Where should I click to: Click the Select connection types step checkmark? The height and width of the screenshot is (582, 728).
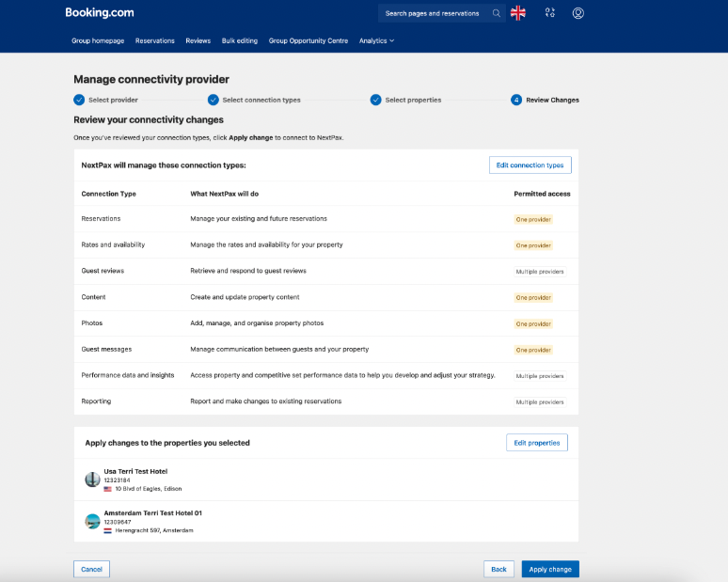click(214, 100)
